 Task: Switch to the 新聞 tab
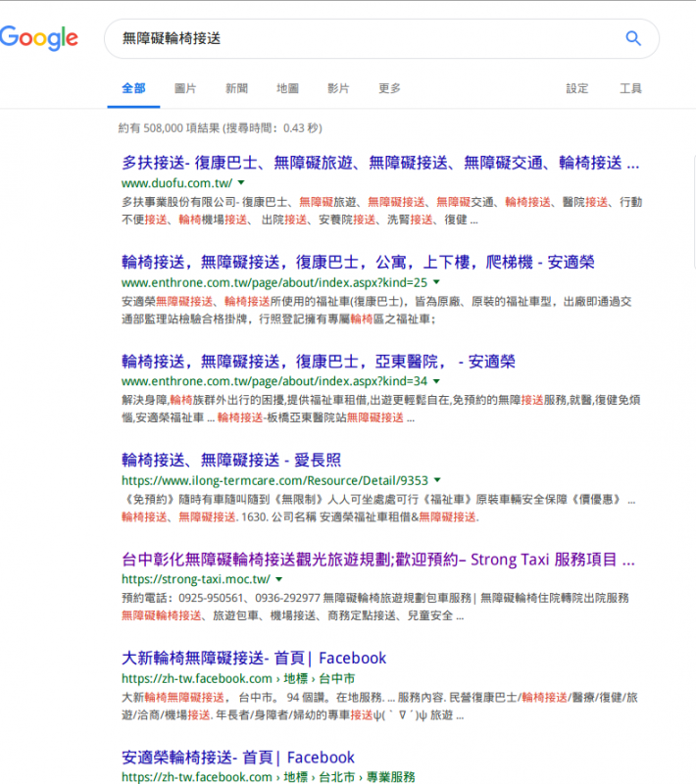pos(236,88)
